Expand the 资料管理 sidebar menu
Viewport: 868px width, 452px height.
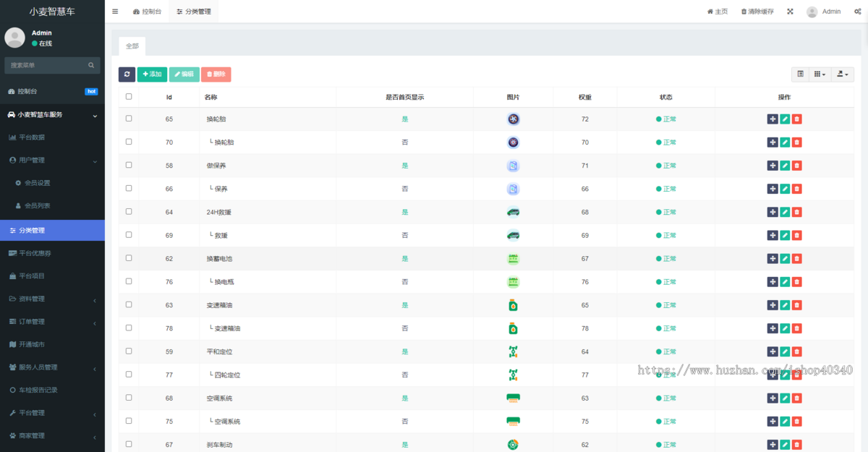pyautogui.click(x=52, y=299)
